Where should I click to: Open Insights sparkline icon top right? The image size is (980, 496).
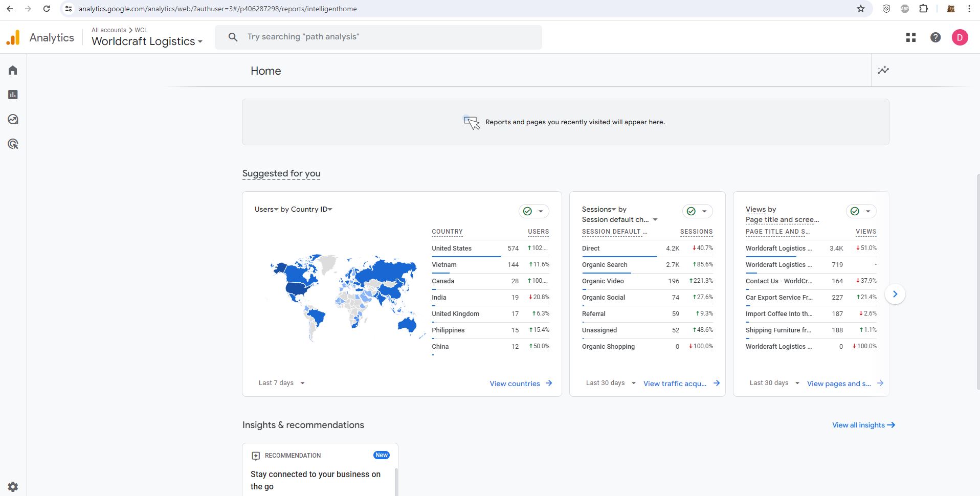pyautogui.click(x=883, y=70)
